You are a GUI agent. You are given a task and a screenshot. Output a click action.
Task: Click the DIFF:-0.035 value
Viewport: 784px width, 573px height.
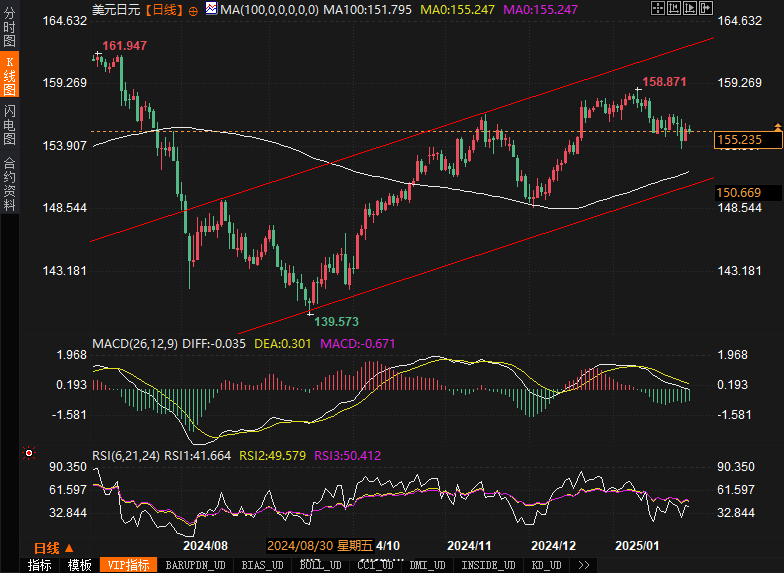(214, 344)
